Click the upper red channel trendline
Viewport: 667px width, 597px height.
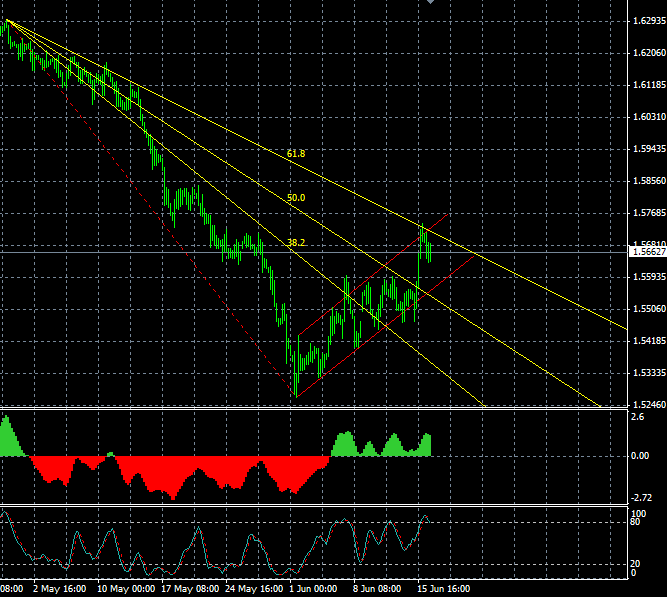tap(373, 274)
